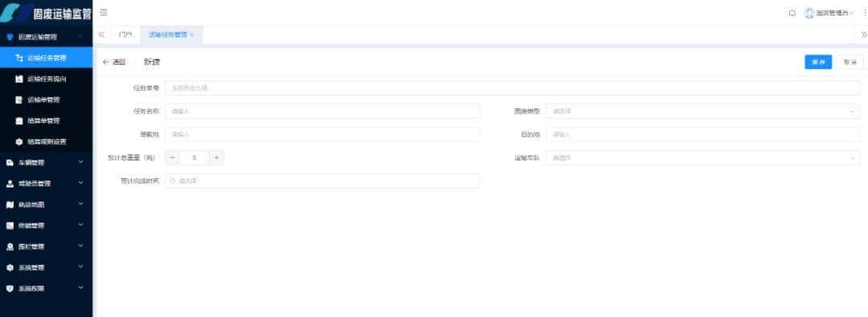The width and height of the screenshot is (868, 317).
Task: Click the 新建 page title text
Action: [x=152, y=62]
